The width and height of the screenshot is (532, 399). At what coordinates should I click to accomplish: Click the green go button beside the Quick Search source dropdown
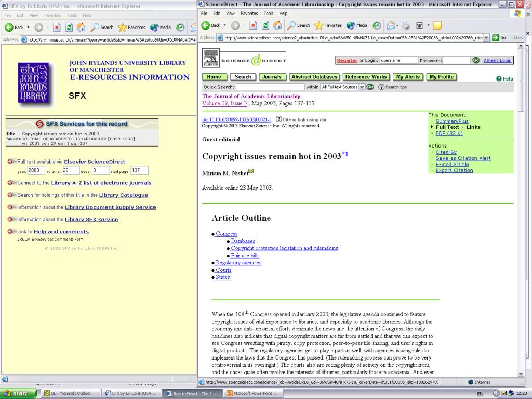click(x=370, y=87)
